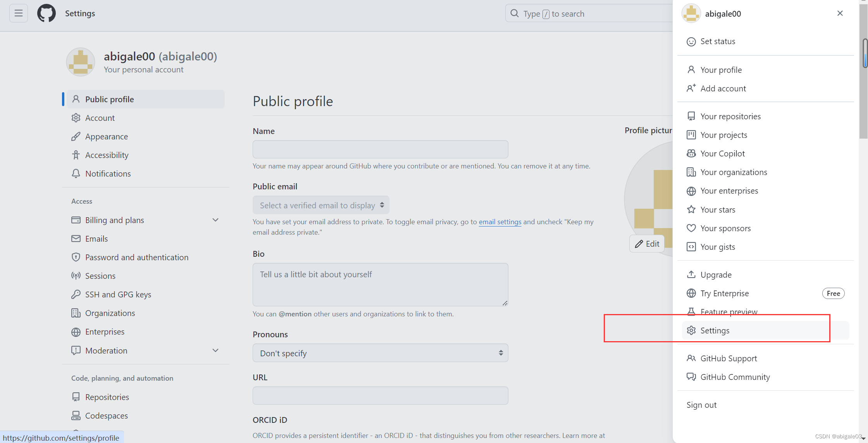Click the SSH and GPG keys icon

(76, 294)
